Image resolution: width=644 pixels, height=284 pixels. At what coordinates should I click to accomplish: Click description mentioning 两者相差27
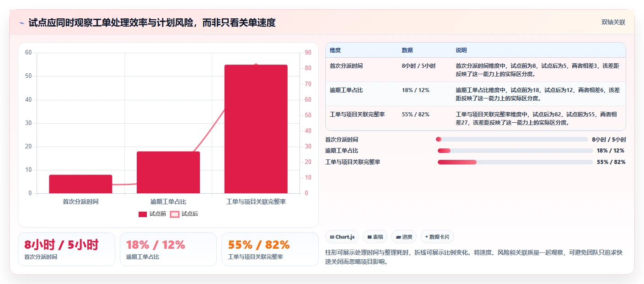[537, 118]
